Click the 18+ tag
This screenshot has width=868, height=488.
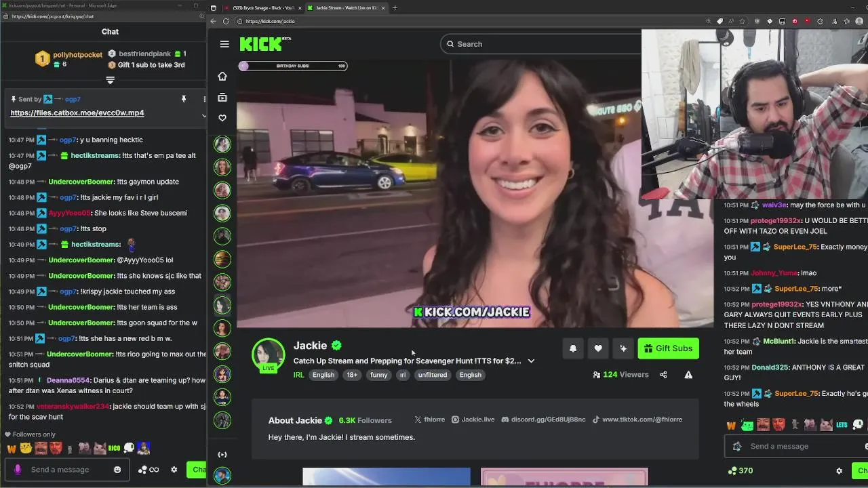[x=352, y=375]
